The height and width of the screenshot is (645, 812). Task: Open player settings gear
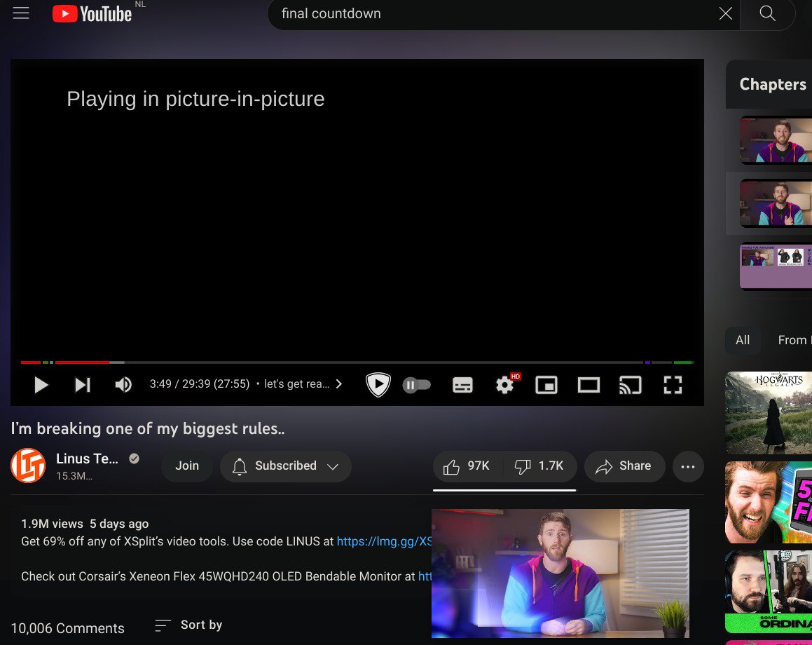pos(504,384)
